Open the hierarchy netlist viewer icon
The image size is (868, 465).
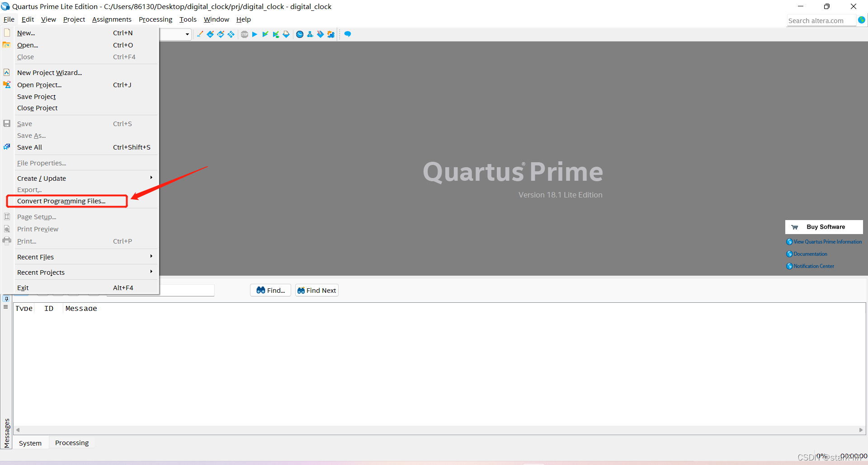[310, 34]
